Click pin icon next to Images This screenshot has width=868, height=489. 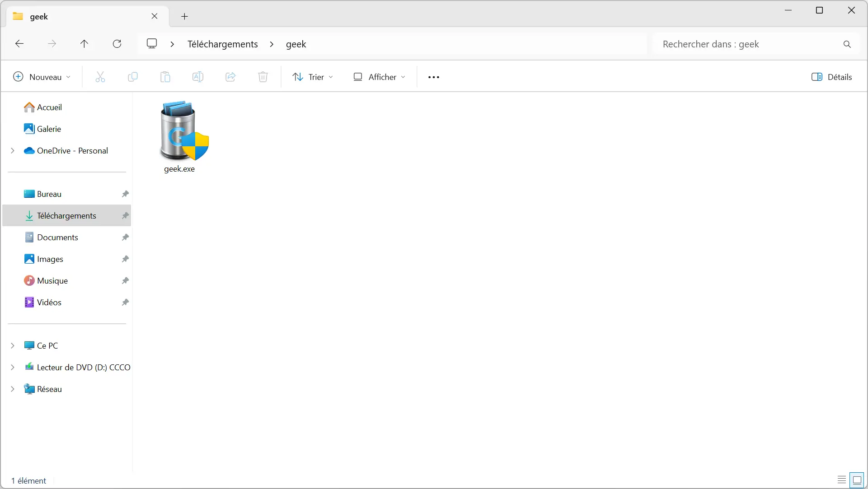click(x=125, y=259)
